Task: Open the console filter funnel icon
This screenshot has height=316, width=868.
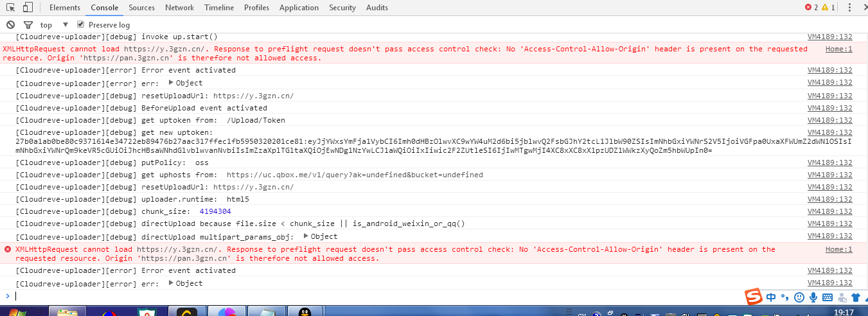Action: [x=27, y=25]
